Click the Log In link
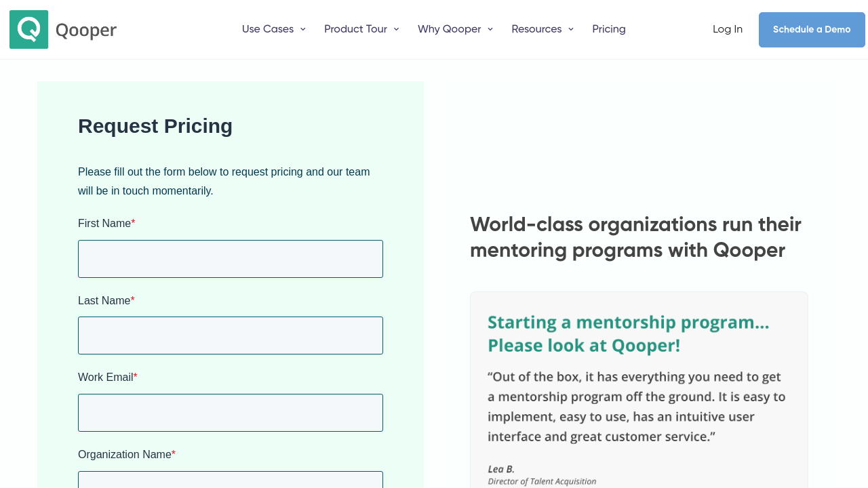 click(x=728, y=30)
